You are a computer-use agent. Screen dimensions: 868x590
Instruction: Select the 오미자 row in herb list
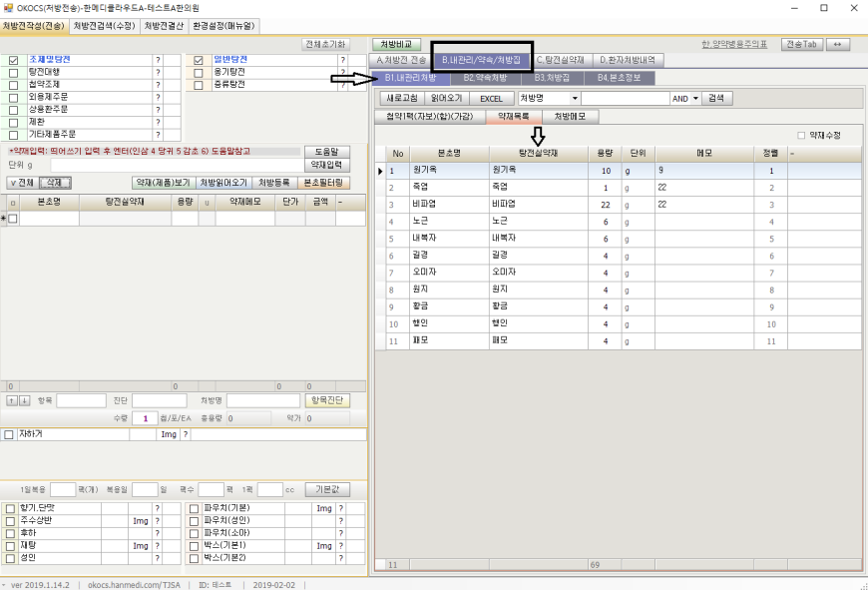(619, 273)
